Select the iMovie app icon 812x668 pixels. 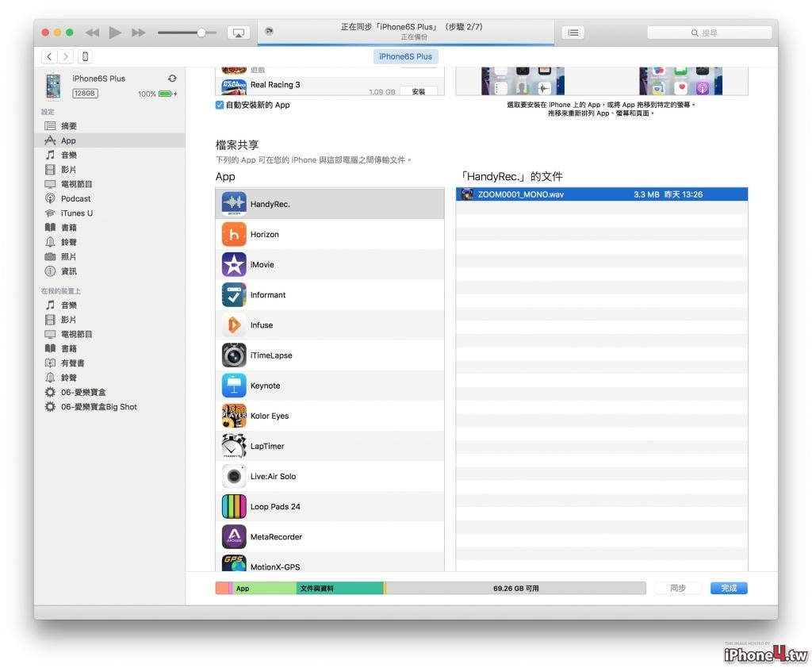pos(234,265)
